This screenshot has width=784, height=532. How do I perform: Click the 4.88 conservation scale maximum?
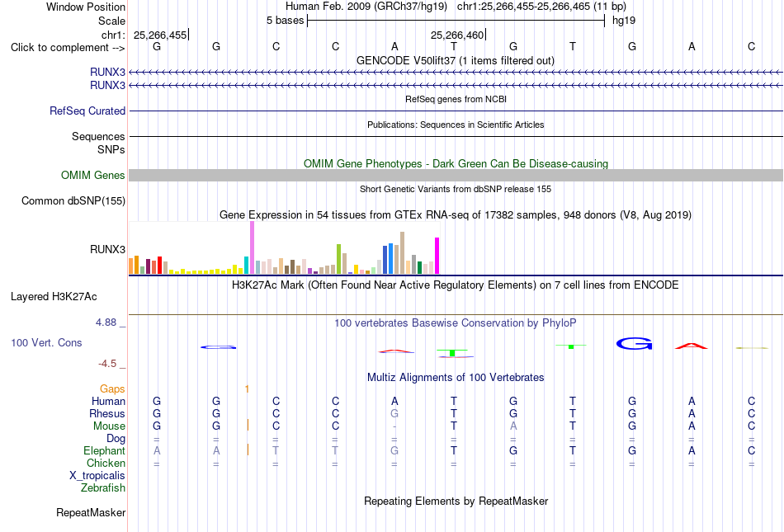[x=106, y=322]
